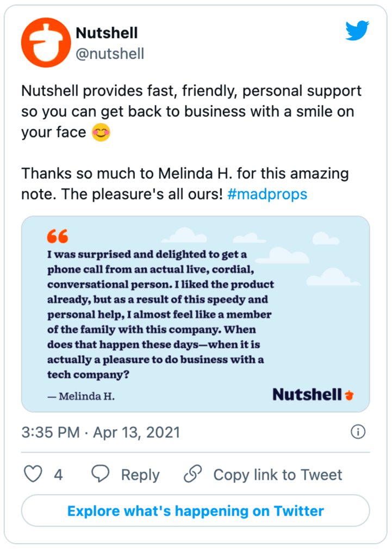Click Explore what's happening on Twitter
Screen dimensions: 392x549
pyautogui.click(x=196, y=510)
